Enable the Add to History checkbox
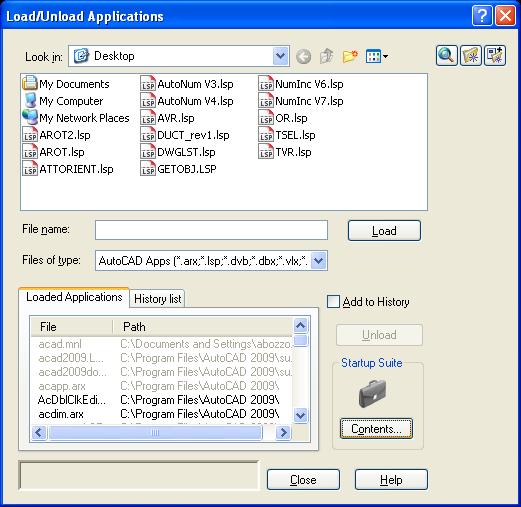521x507 pixels. pyautogui.click(x=333, y=301)
